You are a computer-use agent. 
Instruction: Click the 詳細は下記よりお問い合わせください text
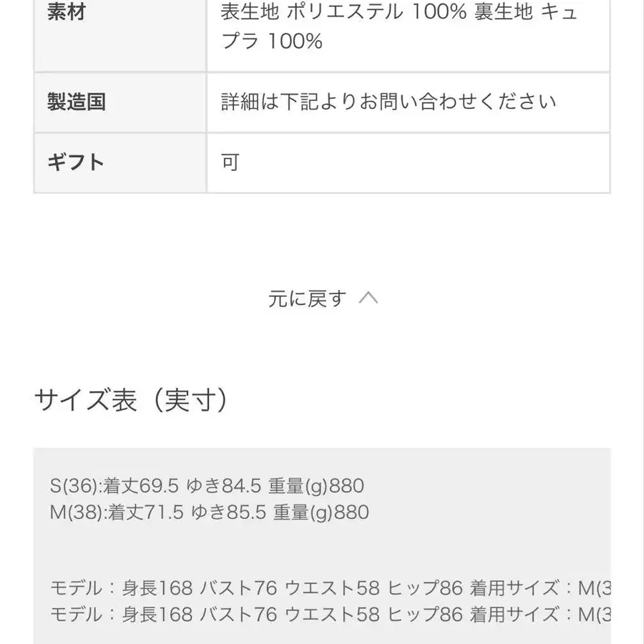click(389, 102)
